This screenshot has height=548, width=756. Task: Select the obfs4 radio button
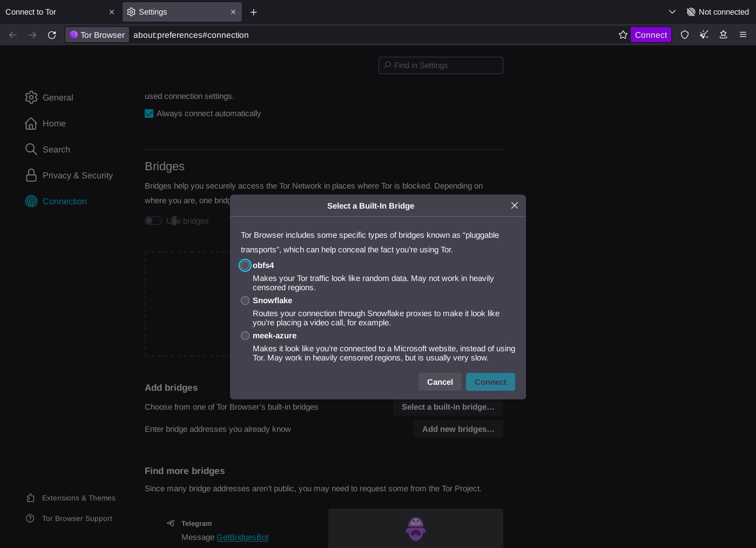pos(245,265)
